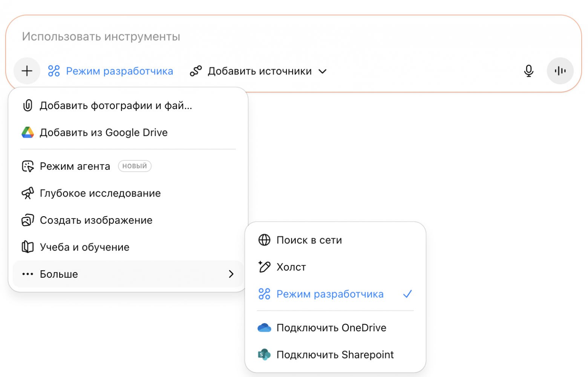The height and width of the screenshot is (377, 588).
Task: Click Режим разработчика text in submenu
Action: click(330, 294)
